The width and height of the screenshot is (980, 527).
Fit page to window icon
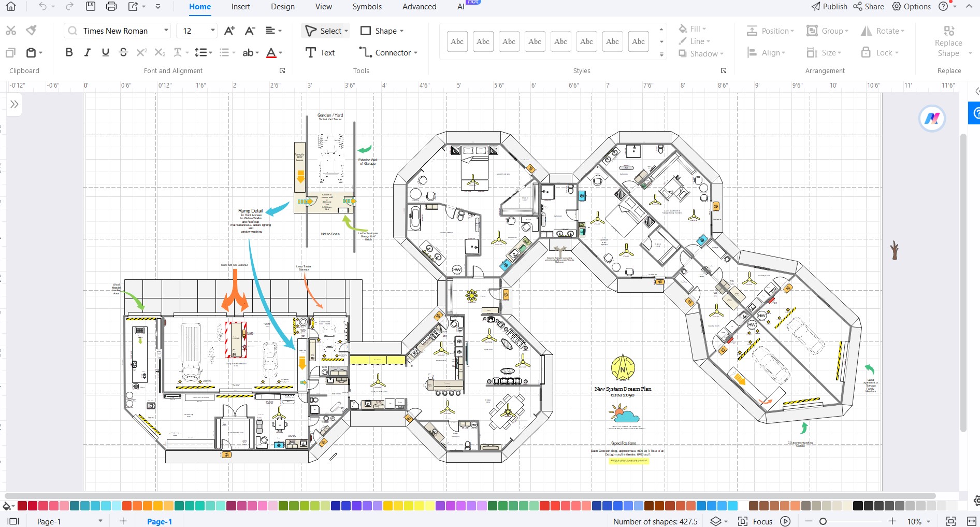[950, 521]
